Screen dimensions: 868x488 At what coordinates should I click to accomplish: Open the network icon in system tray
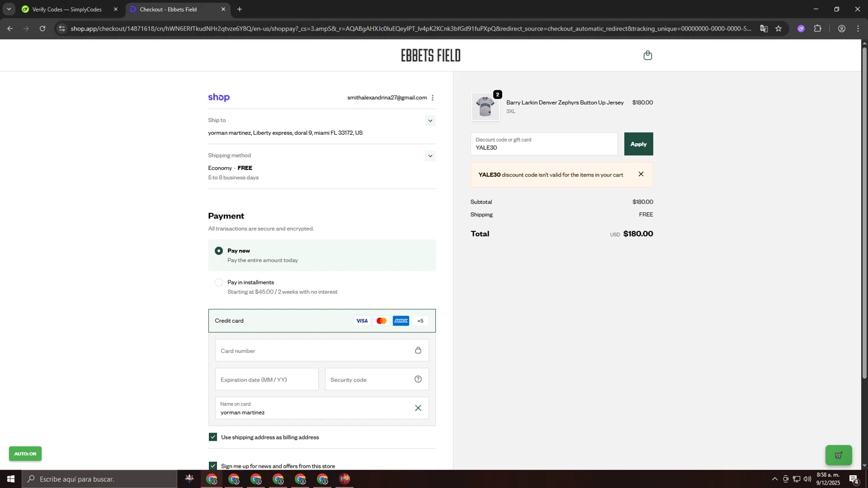(x=796, y=479)
